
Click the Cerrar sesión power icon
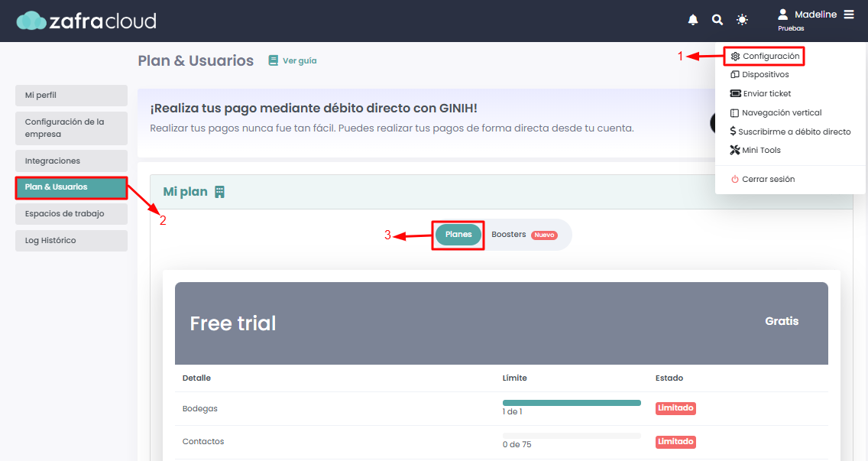point(735,180)
